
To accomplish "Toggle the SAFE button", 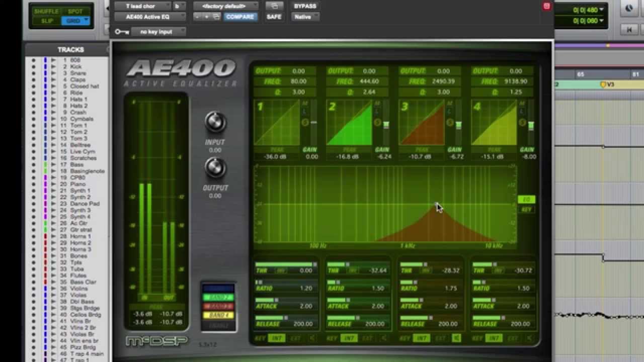I will tap(274, 17).
